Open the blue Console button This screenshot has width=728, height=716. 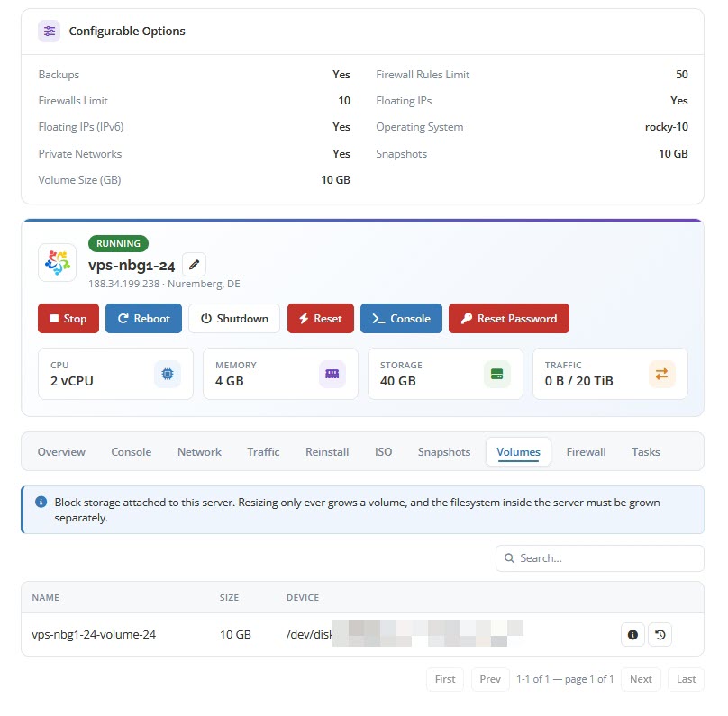(x=401, y=318)
